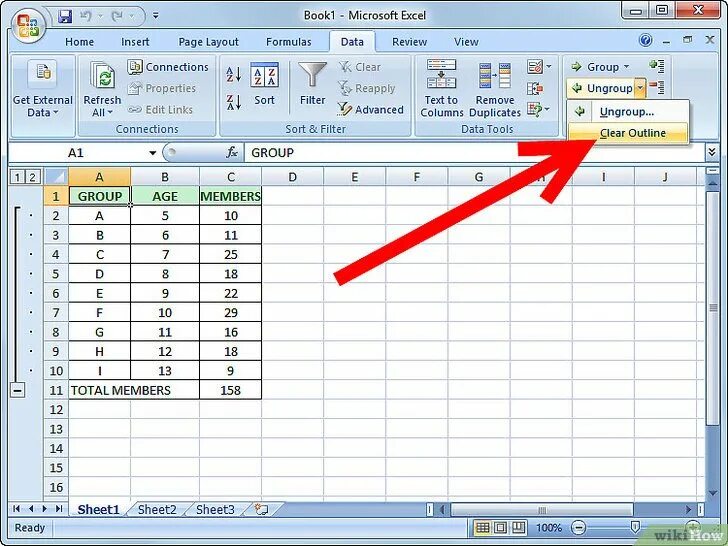Open the View tab
This screenshot has width=728, height=546.
[x=466, y=42]
